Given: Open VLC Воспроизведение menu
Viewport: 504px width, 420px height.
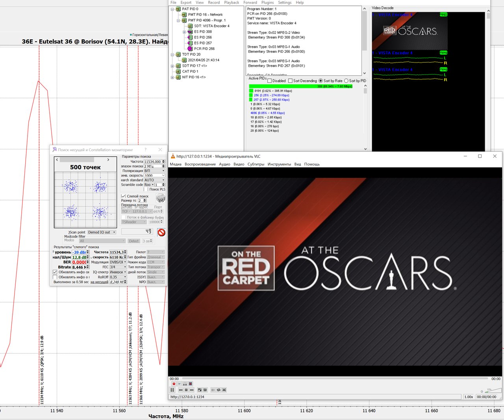Looking at the screenshot, I should (x=200, y=164).
